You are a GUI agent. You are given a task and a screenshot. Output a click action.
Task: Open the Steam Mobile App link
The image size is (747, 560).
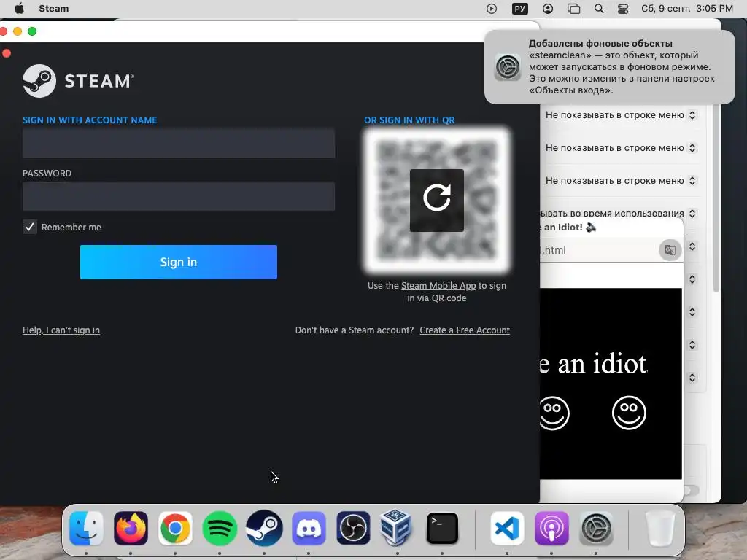tap(438, 286)
